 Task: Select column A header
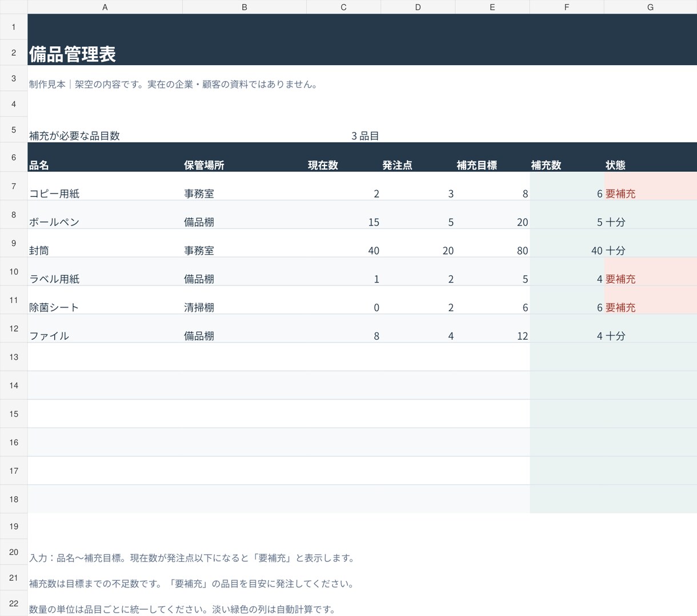pyautogui.click(x=105, y=7)
